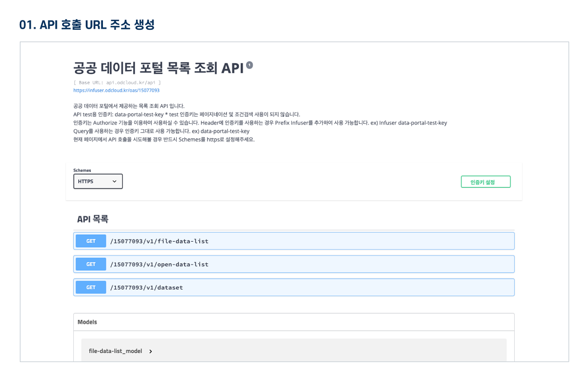Viewport: 588px width, 381px height.
Task: Select the file-data-list_model model name
Action: (115, 351)
